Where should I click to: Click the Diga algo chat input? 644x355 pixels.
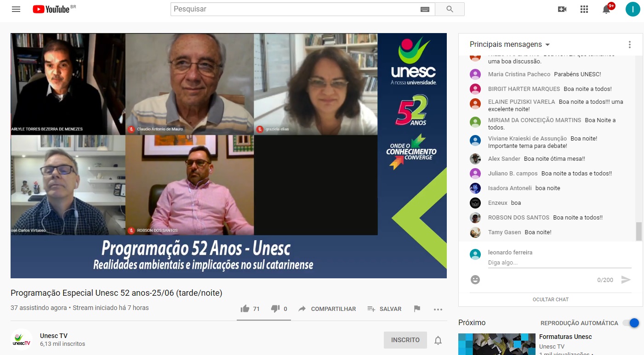tap(559, 263)
